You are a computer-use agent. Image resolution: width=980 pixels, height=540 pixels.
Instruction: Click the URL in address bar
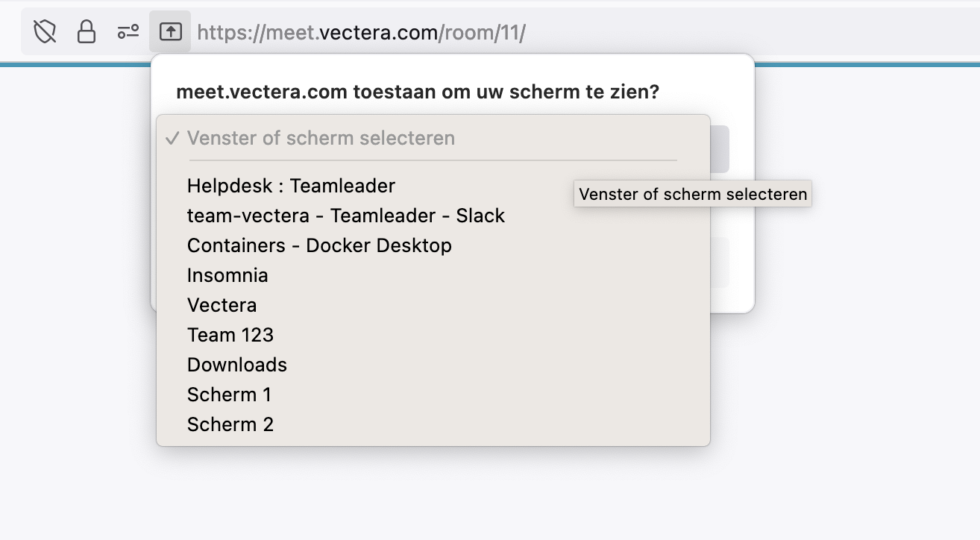pyautogui.click(x=362, y=33)
